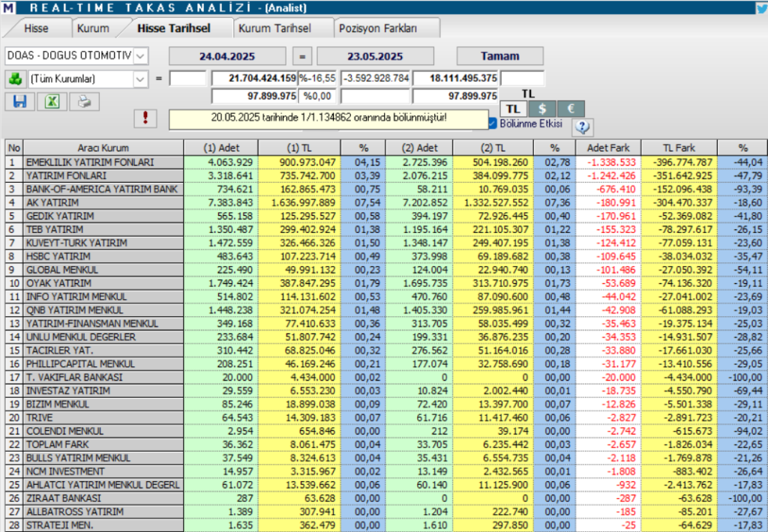768x532 pixels.
Task: Switch currency to dollar ($)
Action: (x=541, y=109)
